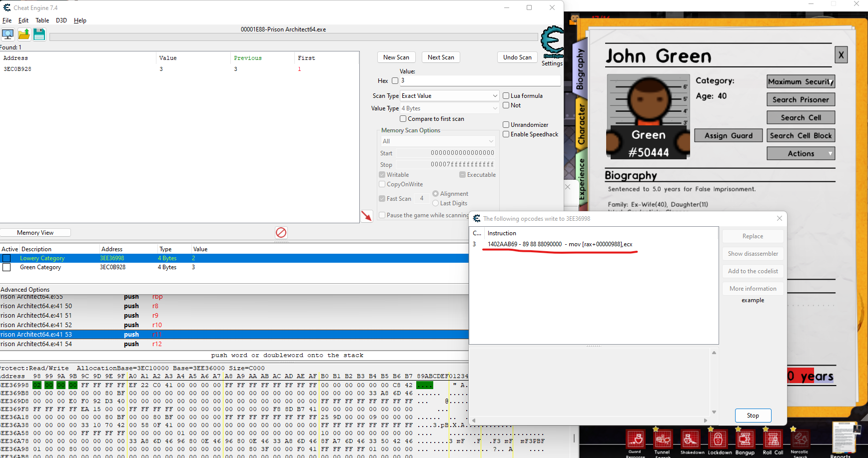Click the Stop button in opcodes dialog
This screenshot has height=458, width=868.
[x=753, y=416]
